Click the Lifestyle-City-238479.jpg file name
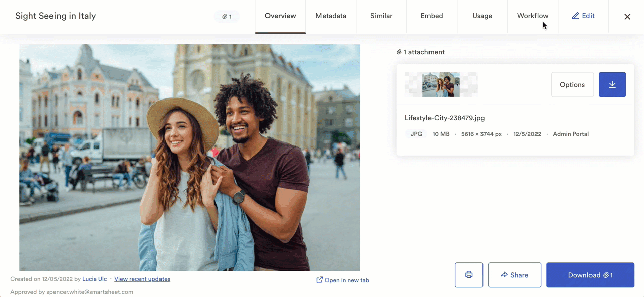This screenshot has width=644, height=297. point(445,118)
